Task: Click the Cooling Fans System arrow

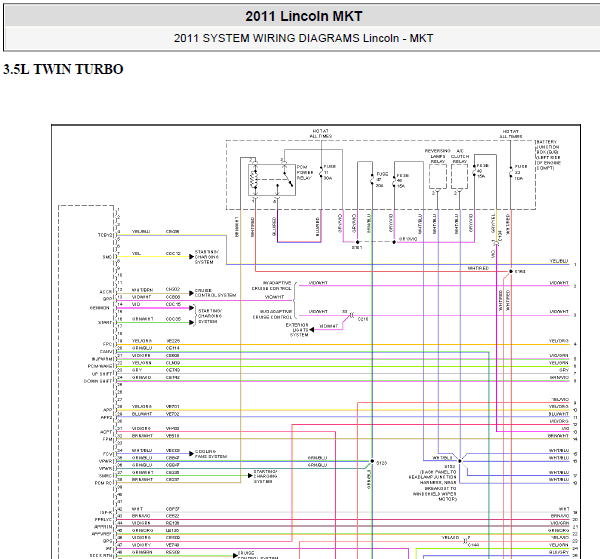Action: click(x=191, y=454)
